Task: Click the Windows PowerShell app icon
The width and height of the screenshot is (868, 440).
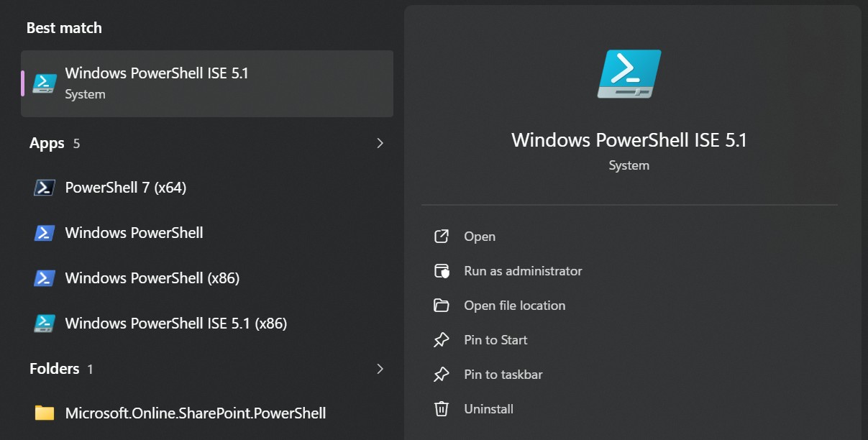Action: click(45, 233)
